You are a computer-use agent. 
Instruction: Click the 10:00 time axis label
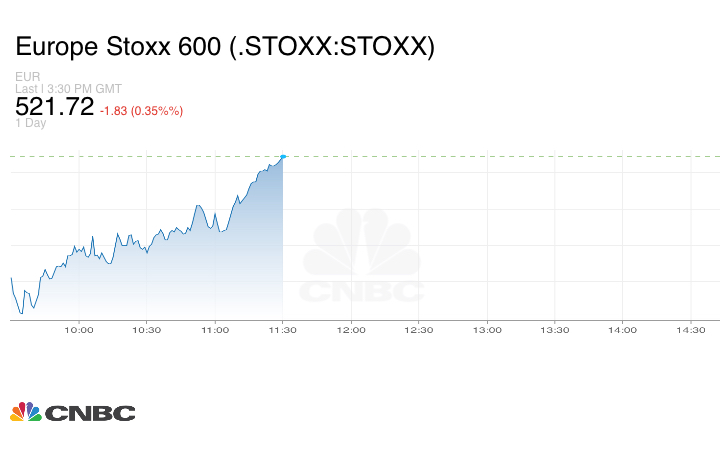[x=79, y=330]
